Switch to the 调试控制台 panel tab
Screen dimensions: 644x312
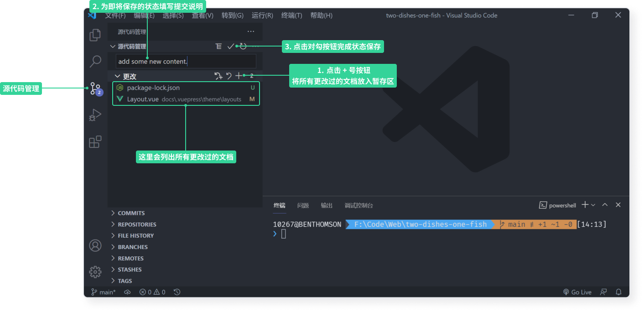(x=359, y=206)
